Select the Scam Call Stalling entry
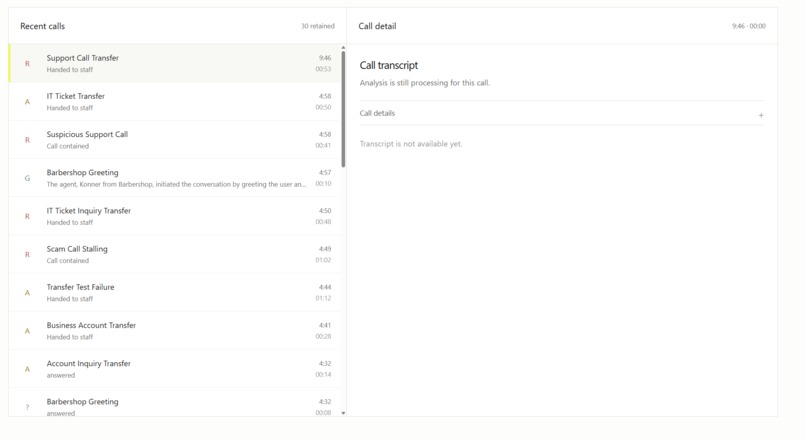 click(x=174, y=254)
